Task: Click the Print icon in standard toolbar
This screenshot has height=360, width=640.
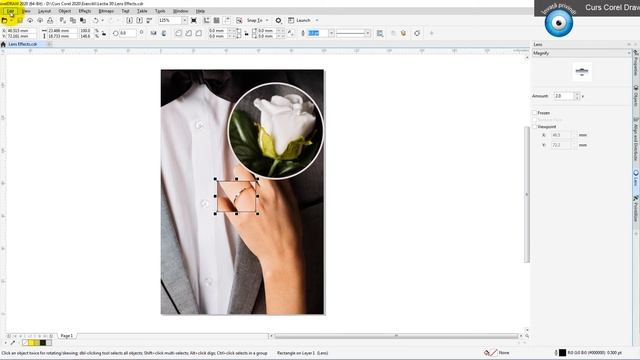Action: click(x=50, y=20)
